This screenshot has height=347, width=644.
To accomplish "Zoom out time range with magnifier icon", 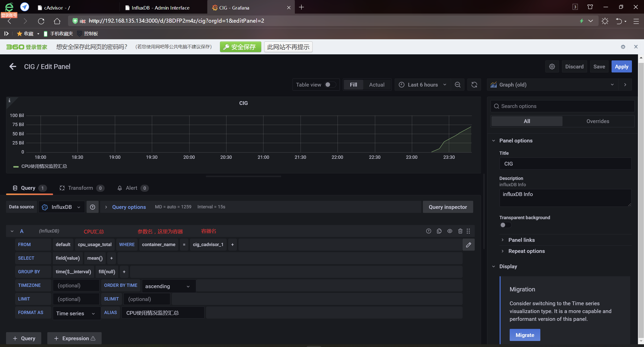I will [x=458, y=85].
